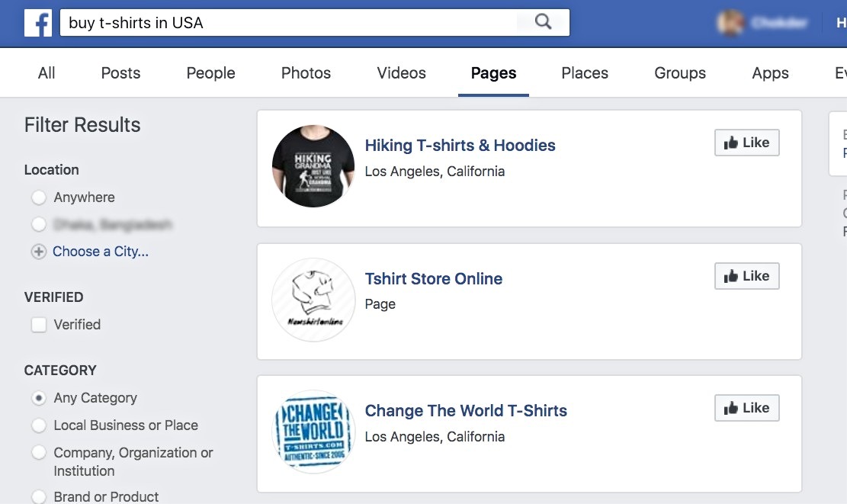The image size is (847, 504).
Task: Open the Tshirt Store Online page link
Action: [433, 279]
